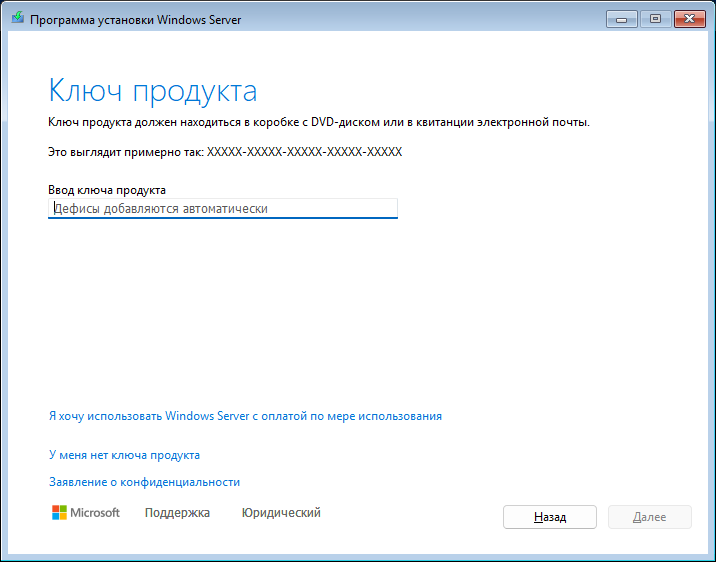
Task: Minimize the Windows Server setup window
Action: click(621, 19)
